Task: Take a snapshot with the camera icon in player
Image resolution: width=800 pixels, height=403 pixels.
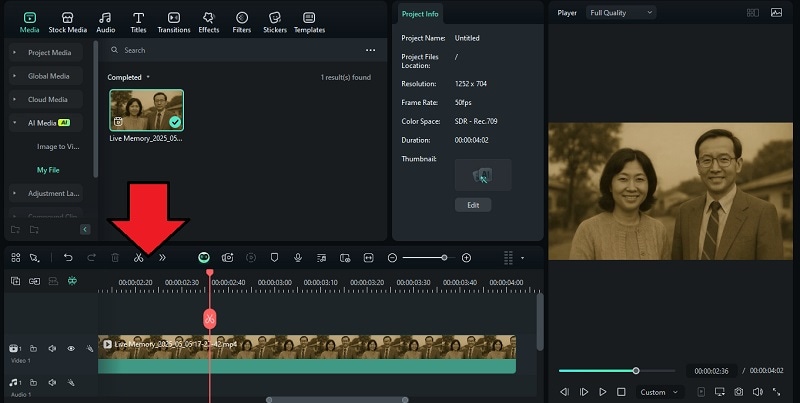Action: 739,392
